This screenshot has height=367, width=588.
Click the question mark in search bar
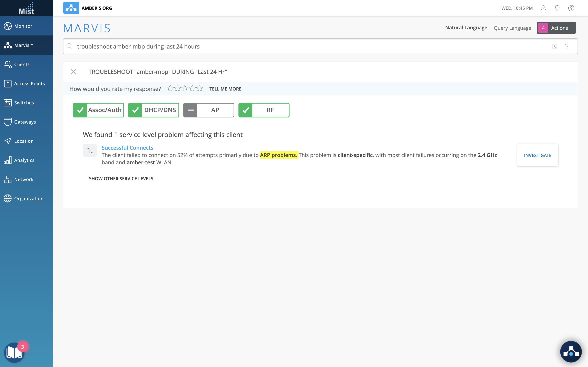point(567,46)
